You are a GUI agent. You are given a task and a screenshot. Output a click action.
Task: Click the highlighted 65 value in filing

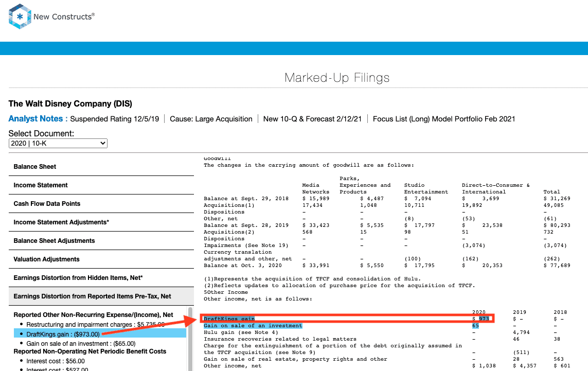(475, 326)
